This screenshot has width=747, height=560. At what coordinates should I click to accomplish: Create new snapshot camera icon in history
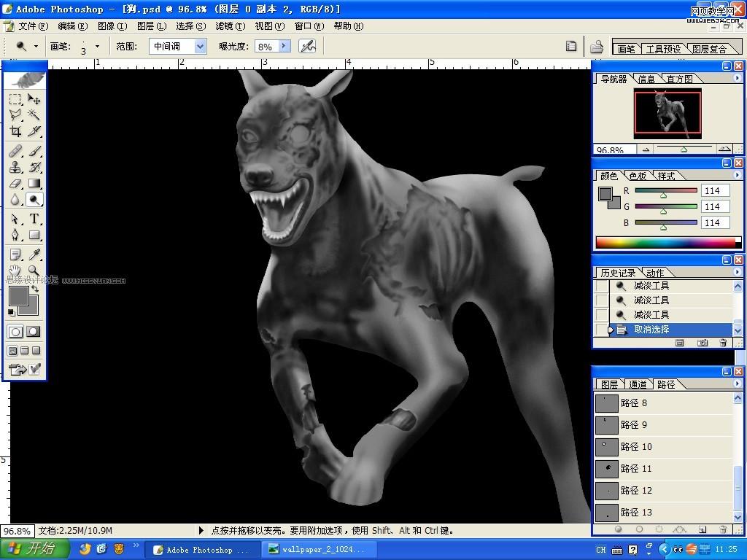(703, 342)
